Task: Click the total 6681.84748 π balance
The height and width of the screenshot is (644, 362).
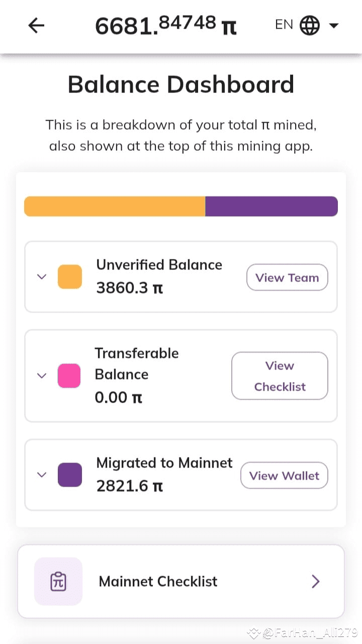Action: (x=166, y=25)
